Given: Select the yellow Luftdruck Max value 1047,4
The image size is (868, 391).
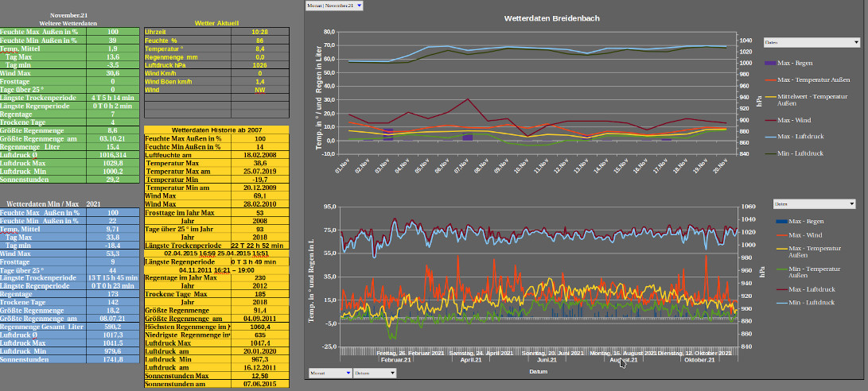Looking at the screenshot, I should [x=259, y=343].
